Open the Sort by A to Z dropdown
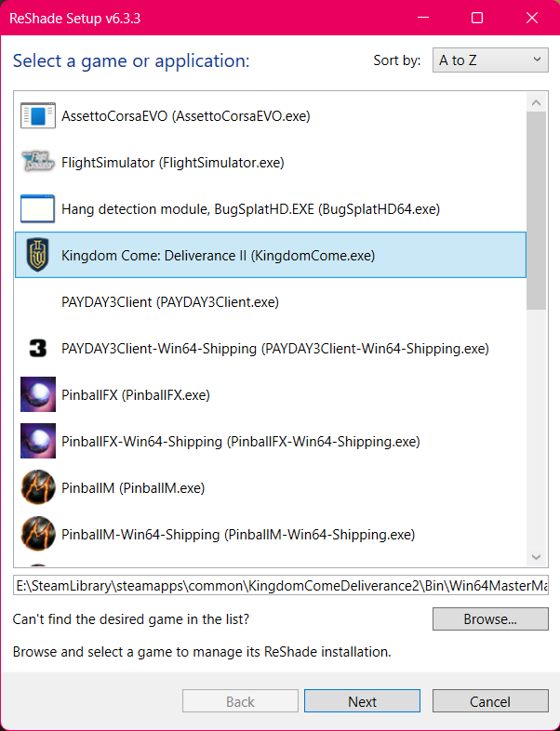560x731 pixels. pos(490,60)
